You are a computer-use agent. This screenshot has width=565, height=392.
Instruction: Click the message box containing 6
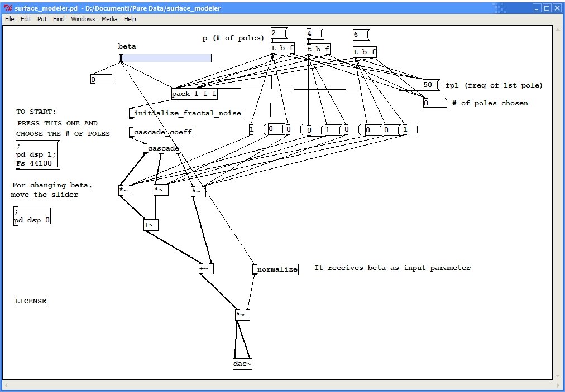[x=361, y=35]
